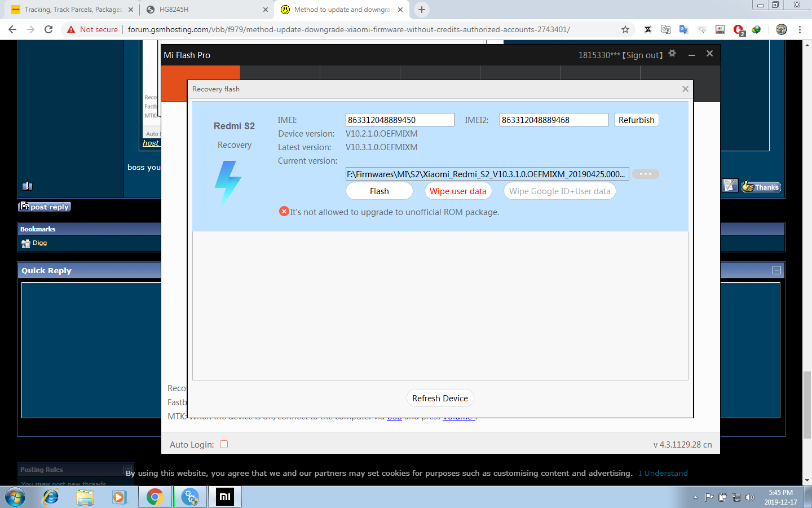Select the Method to update and downgrade tab

click(343, 10)
